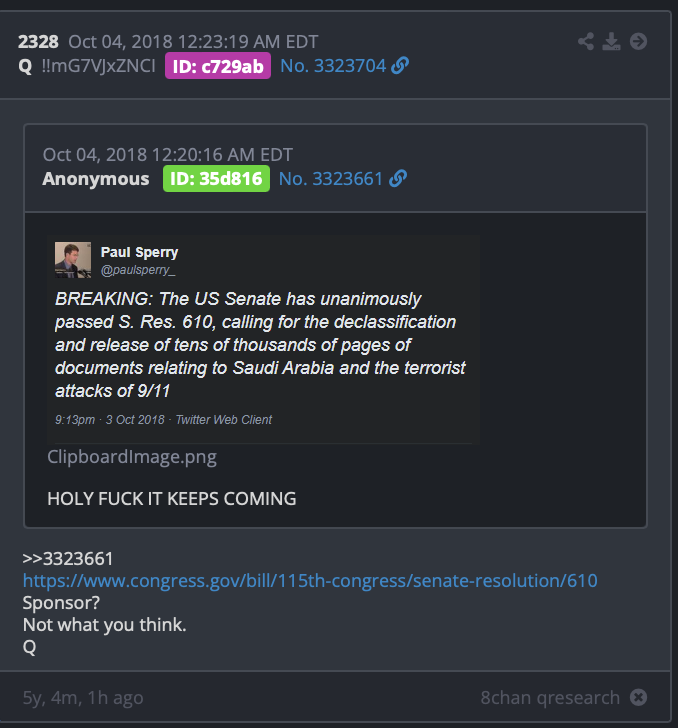
Task: Click the right-arrow go-to-post icon
Action: (x=639, y=41)
